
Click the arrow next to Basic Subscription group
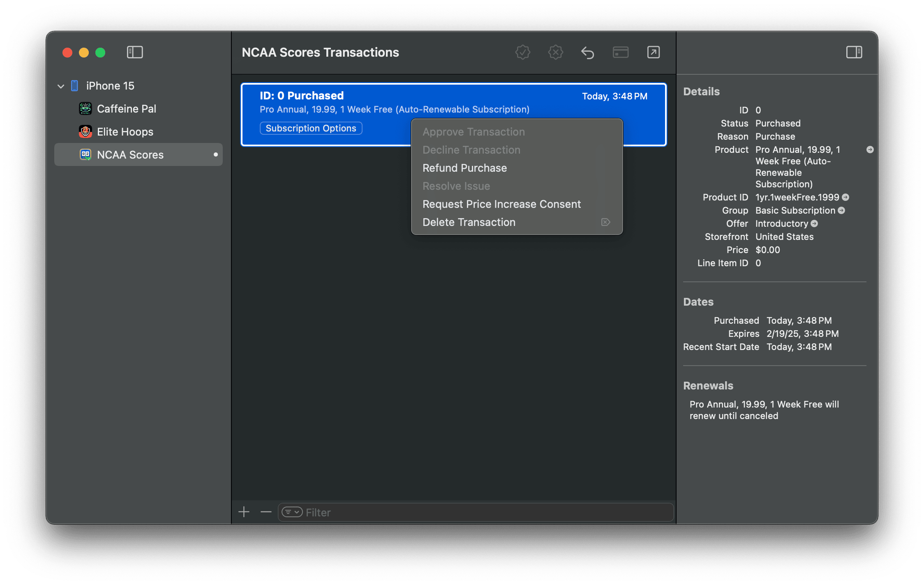point(841,210)
